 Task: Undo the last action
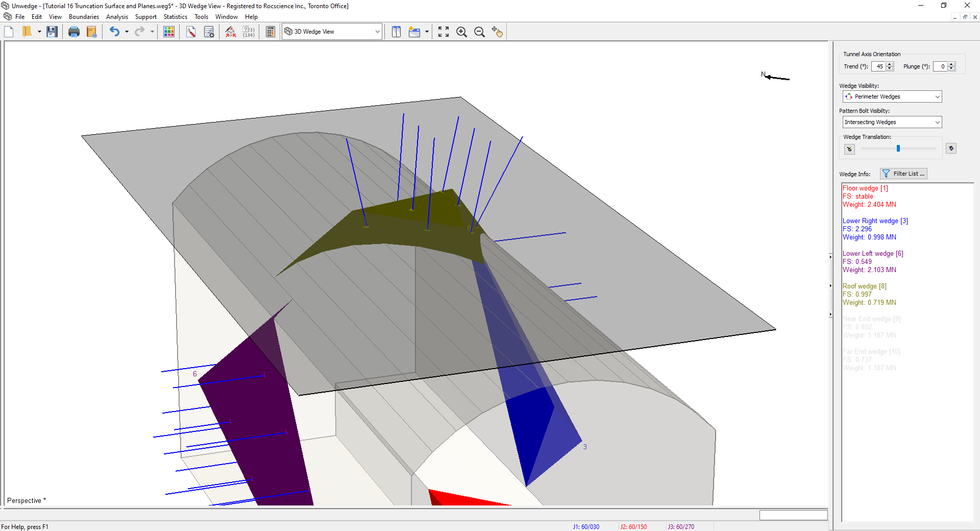(114, 32)
